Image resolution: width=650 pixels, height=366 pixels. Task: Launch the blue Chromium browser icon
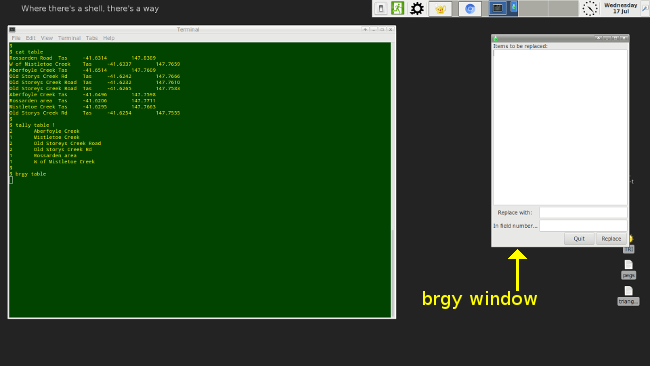470,9
